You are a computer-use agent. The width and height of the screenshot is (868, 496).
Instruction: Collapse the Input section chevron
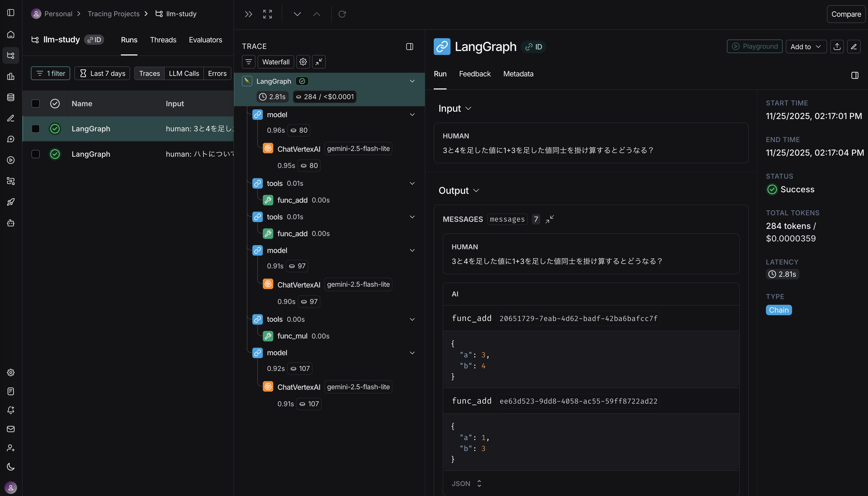click(x=468, y=108)
